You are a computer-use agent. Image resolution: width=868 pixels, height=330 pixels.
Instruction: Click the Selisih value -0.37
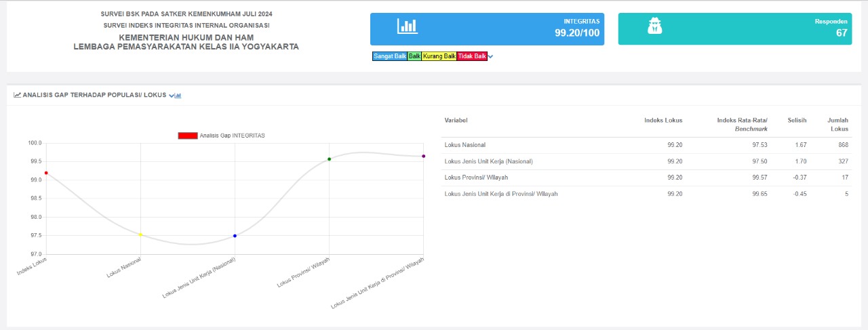[x=799, y=178]
